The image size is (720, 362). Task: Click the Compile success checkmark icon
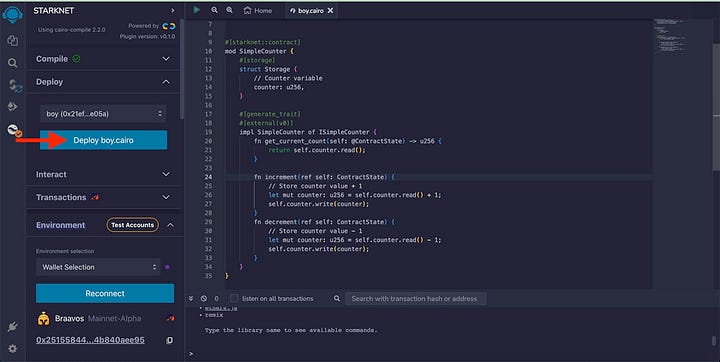[x=76, y=59]
